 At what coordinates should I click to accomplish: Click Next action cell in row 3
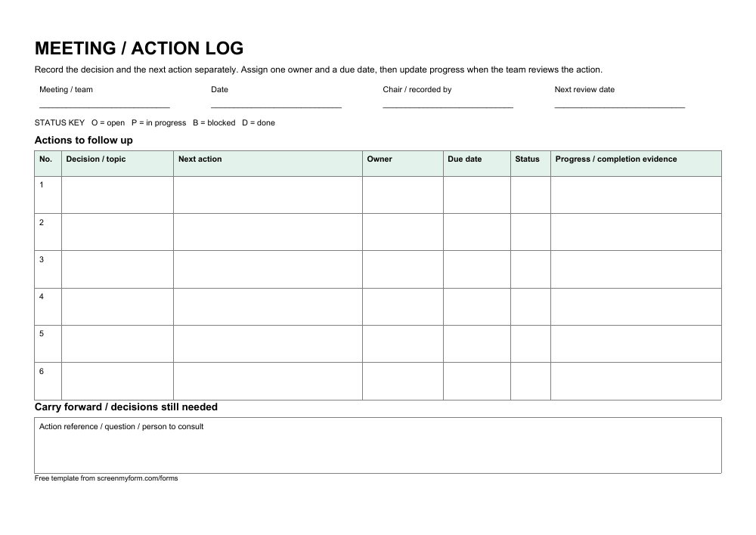click(268, 270)
